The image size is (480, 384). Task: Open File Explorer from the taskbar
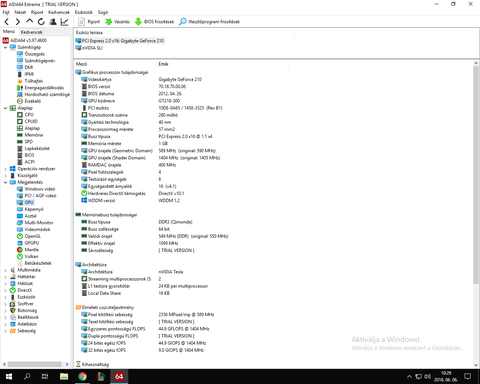click(x=64, y=376)
